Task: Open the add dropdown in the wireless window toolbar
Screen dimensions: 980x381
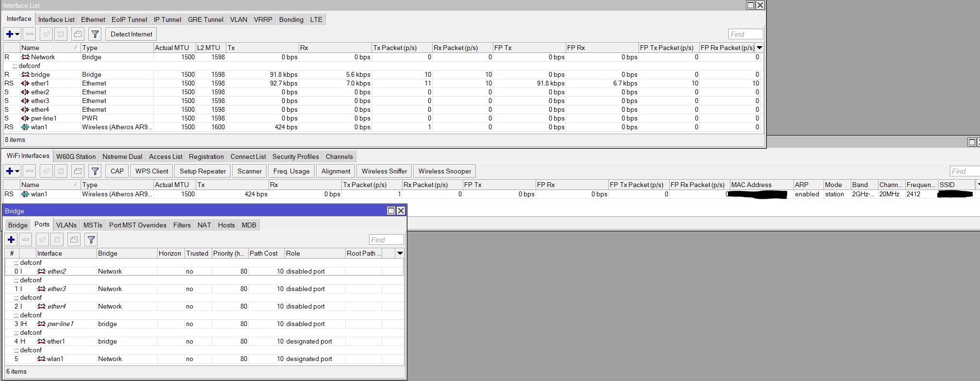Action: pyautogui.click(x=12, y=171)
